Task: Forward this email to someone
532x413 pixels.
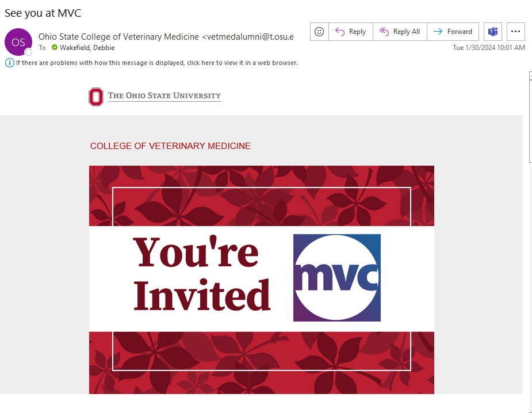Action: click(453, 32)
